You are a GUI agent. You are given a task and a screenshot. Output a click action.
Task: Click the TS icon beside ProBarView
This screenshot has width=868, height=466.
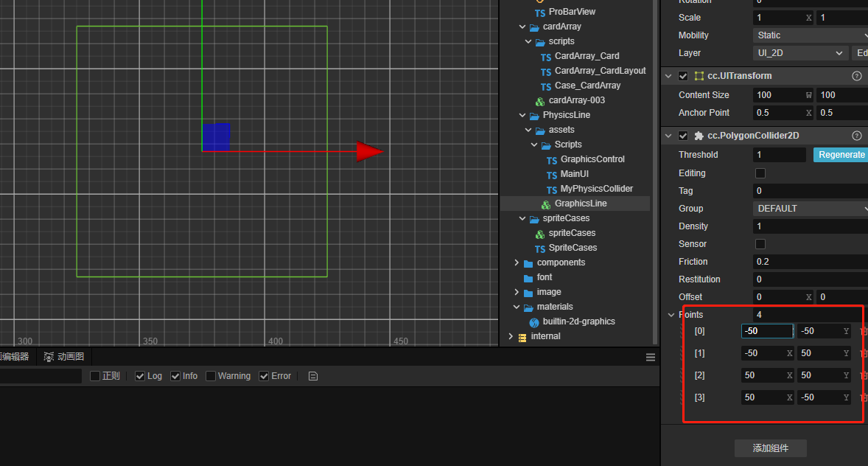[x=539, y=13]
